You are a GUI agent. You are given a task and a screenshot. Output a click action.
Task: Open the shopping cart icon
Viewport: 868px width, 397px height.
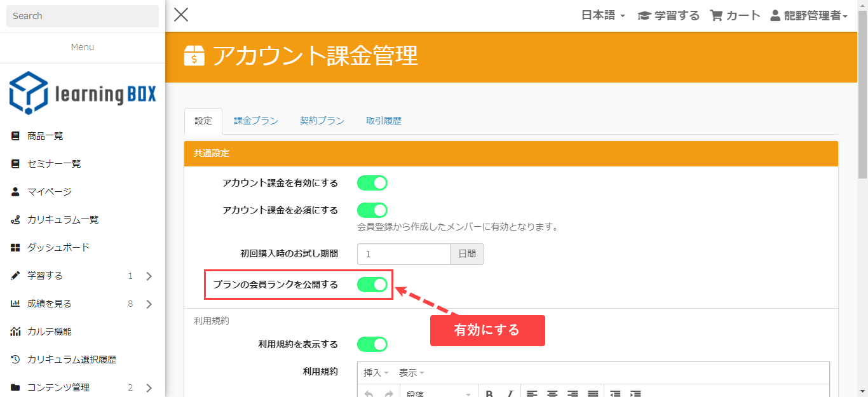[x=716, y=16]
